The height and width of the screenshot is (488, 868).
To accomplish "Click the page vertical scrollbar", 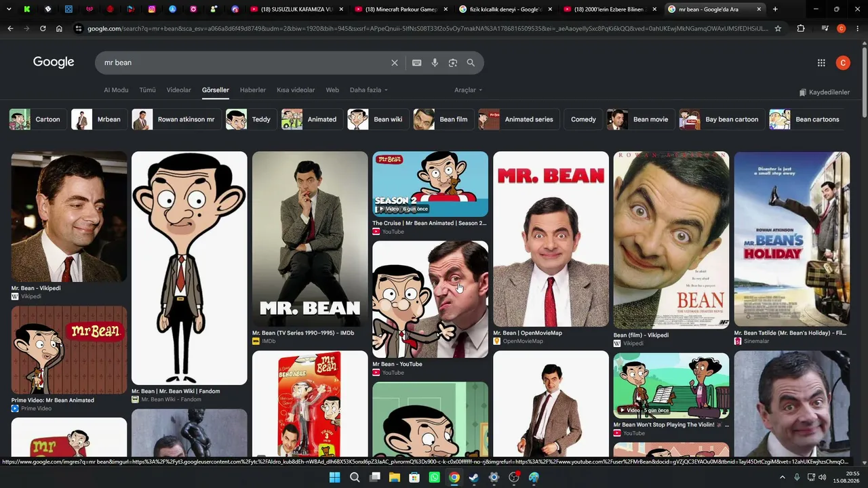I will [x=864, y=81].
